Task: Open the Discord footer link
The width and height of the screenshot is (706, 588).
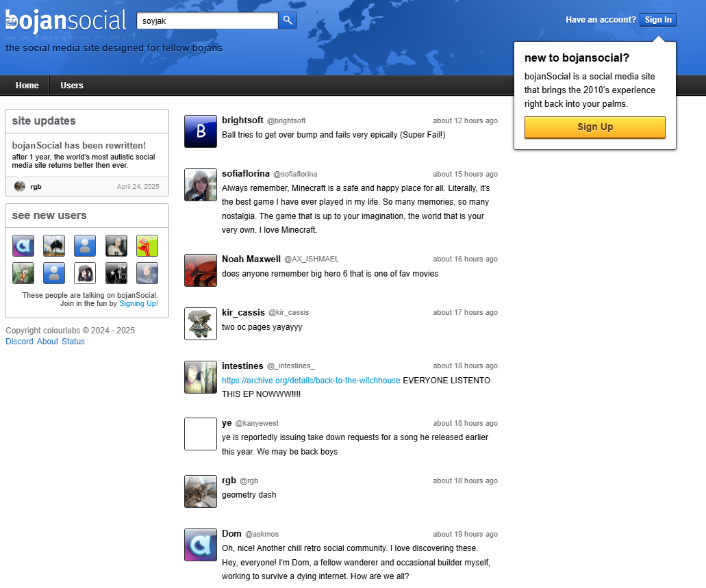Action: pyautogui.click(x=19, y=342)
